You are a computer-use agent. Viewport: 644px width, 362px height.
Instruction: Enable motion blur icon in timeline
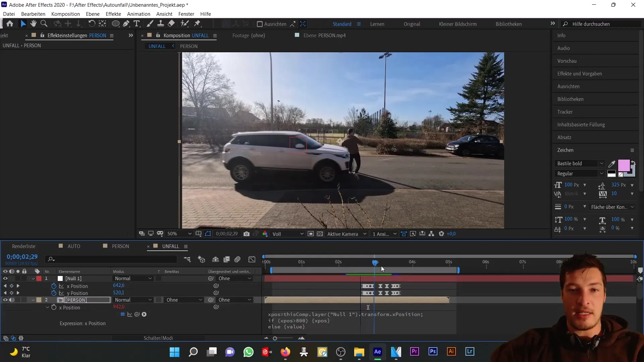(237, 259)
